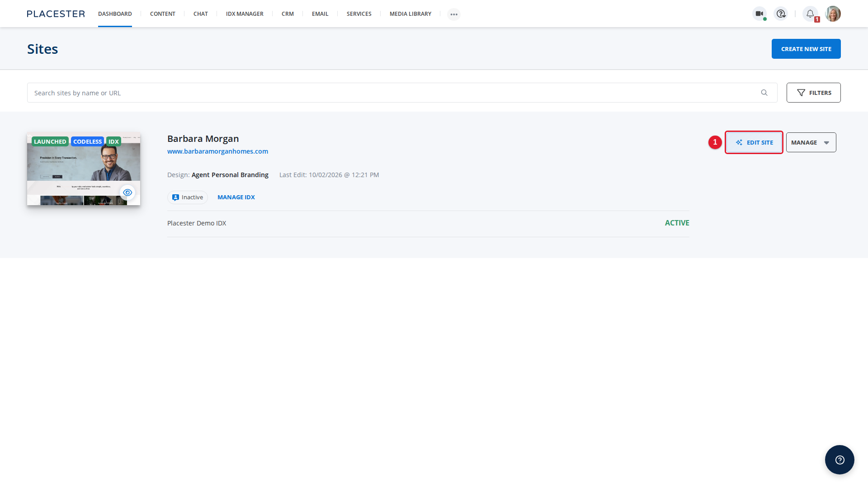Click the Placester Demo IDX row
Image resolution: width=868 pixels, height=488 pixels.
tap(428, 223)
